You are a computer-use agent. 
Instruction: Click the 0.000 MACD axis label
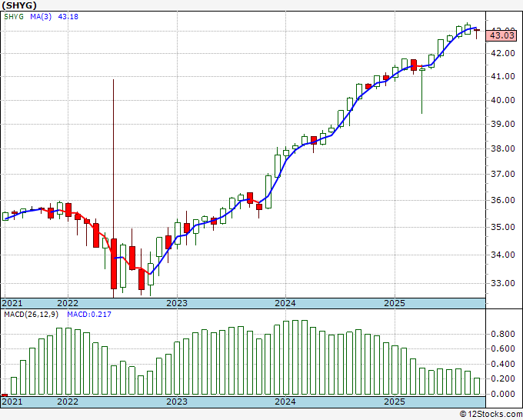503,394
